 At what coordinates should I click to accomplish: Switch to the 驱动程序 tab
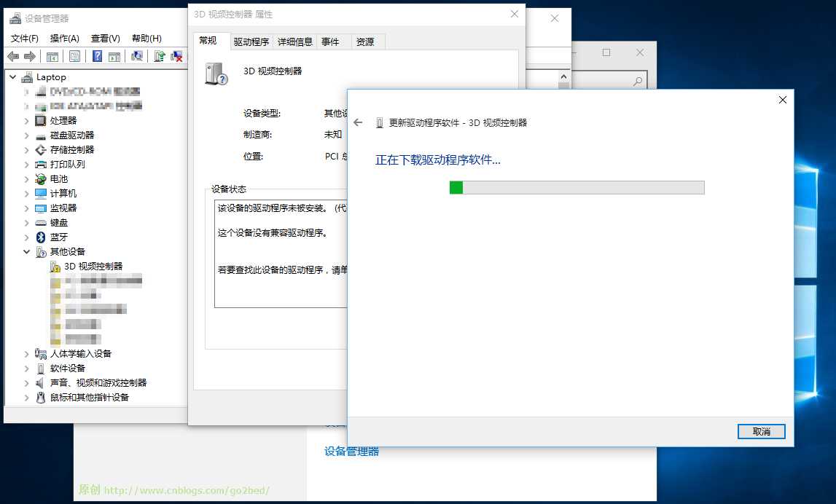(x=251, y=42)
